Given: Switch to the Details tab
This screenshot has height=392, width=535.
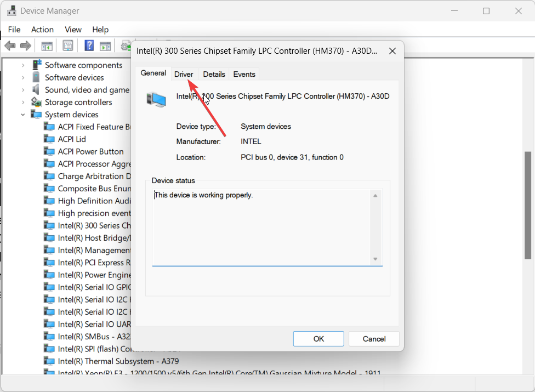Looking at the screenshot, I should point(214,74).
